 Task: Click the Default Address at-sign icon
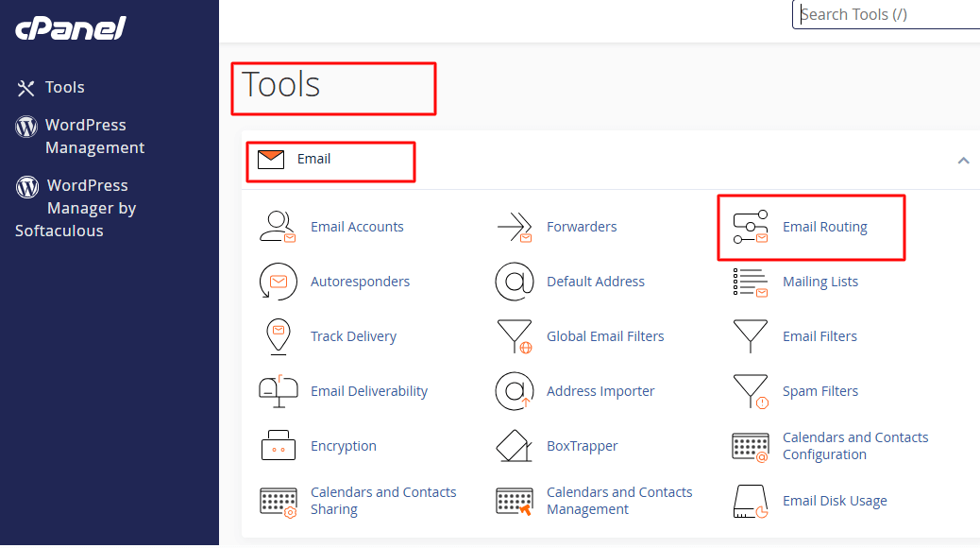[515, 282]
